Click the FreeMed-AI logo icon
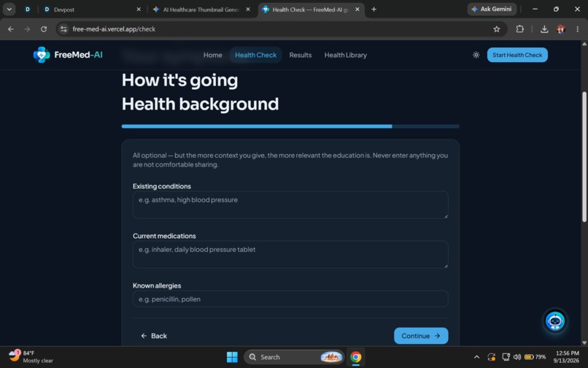This screenshot has width=588, height=368. pos(42,55)
